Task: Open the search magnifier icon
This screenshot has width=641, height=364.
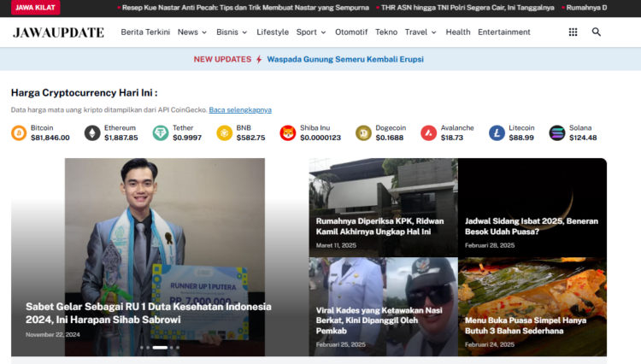Action: pyautogui.click(x=597, y=32)
